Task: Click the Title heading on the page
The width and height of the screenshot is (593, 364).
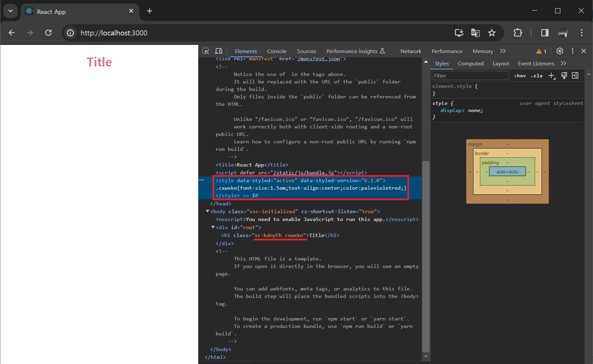Action: tap(99, 62)
